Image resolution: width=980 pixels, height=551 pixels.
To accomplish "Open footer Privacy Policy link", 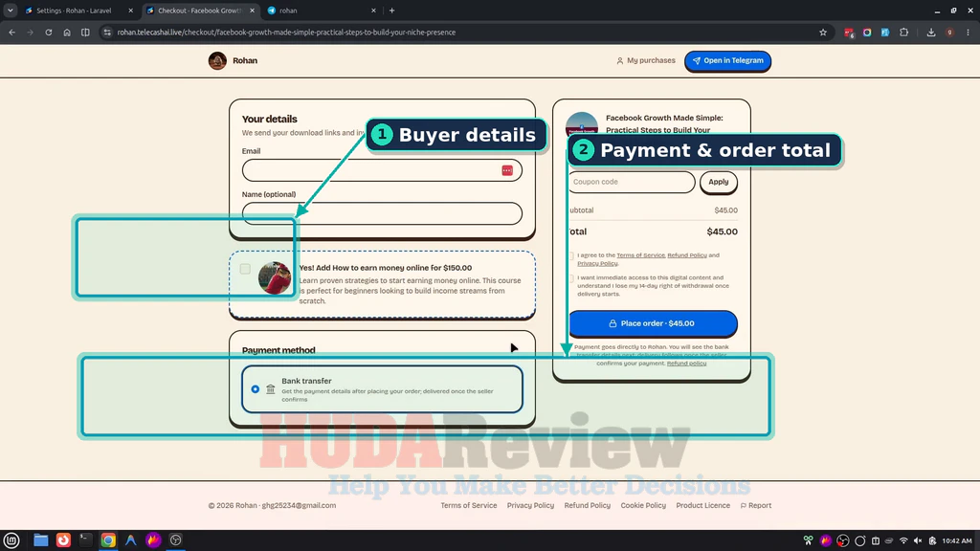I will click(x=530, y=505).
